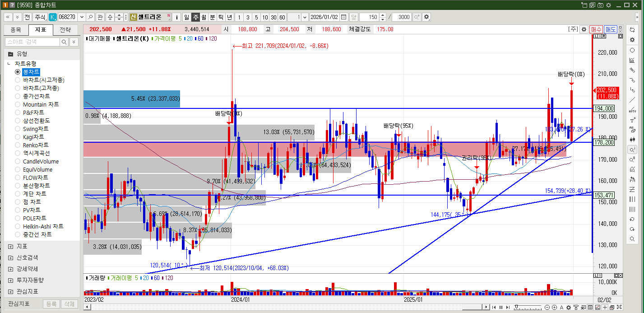Select the diagonal trend line tool
The width and height of the screenshot is (644, 313).
pos(632,100)
